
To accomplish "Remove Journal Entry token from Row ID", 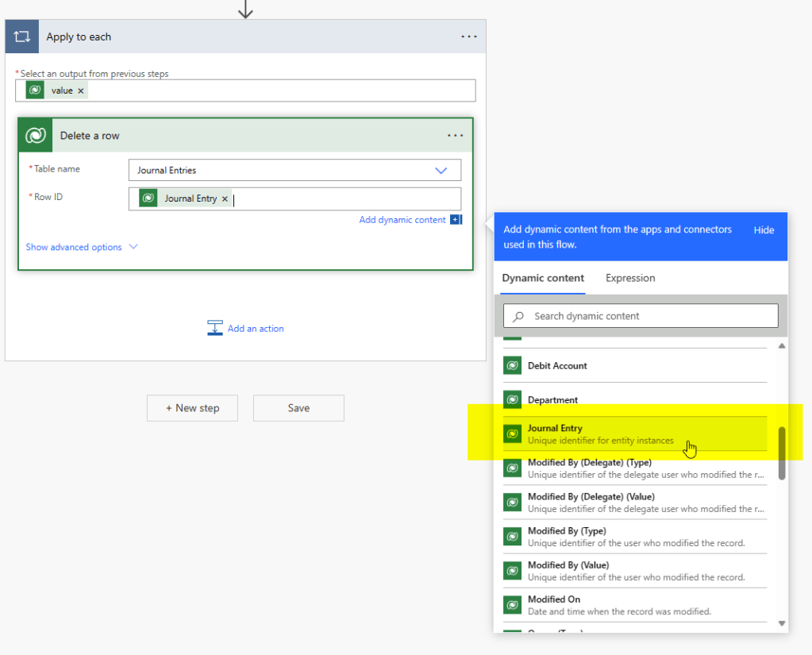I will [225, 198].
